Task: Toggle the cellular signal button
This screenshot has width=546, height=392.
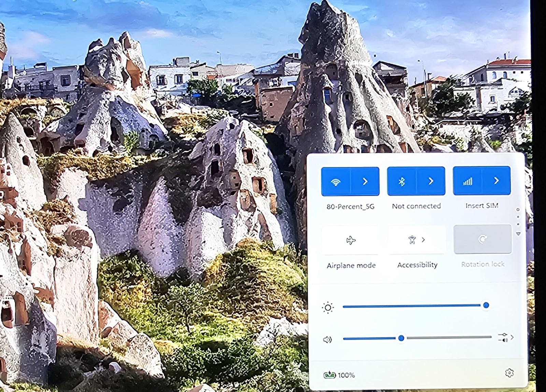Action: [x=468, y=181]
